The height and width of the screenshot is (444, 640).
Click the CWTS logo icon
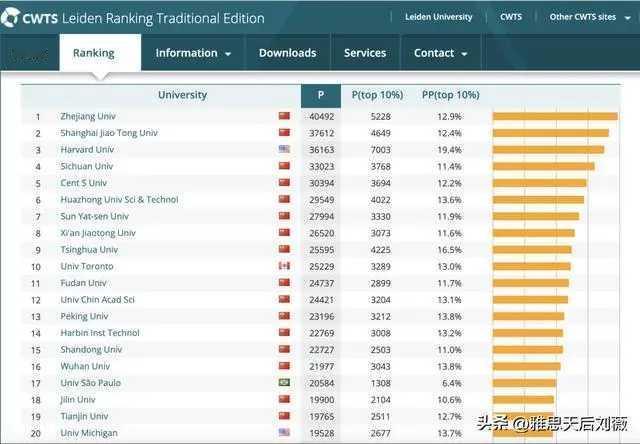pyautogui.click(x=10, y=18)
